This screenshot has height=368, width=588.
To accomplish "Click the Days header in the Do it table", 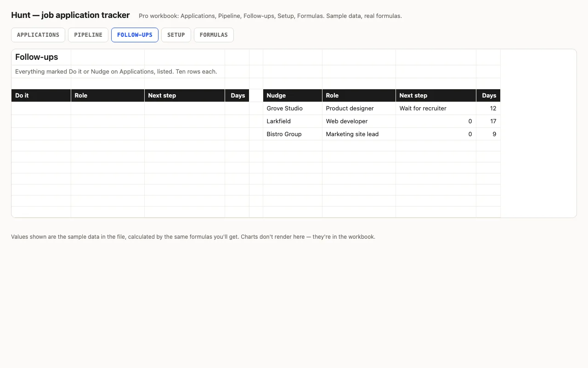I will (237, 96).
